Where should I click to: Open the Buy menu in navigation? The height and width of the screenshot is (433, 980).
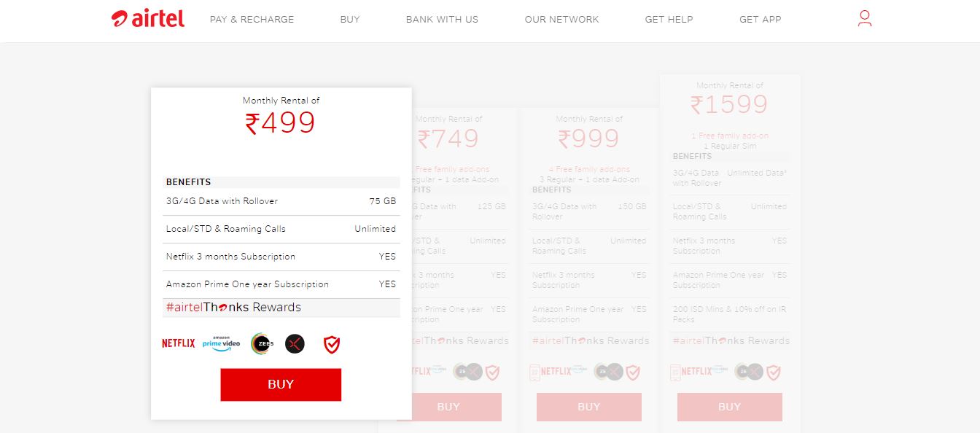[350, 20]
